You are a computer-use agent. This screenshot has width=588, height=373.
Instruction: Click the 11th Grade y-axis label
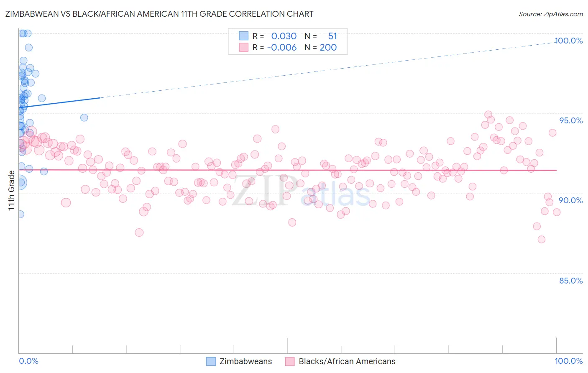[x=11, y=190]
